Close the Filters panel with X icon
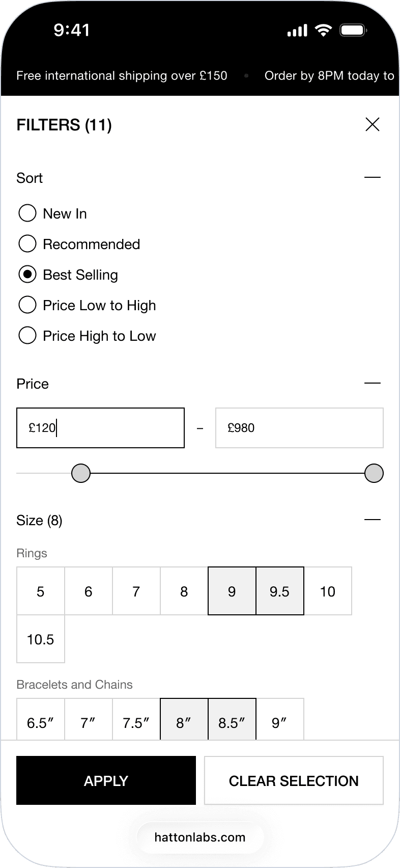The height and width of the screenshot is (868, 400). pyautogui.click(x=373, y=124)
